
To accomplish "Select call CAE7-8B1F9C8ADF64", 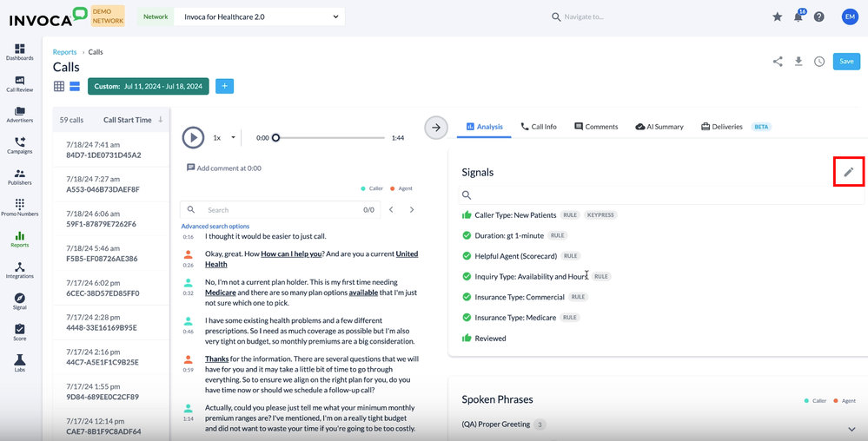I will 111,425.
